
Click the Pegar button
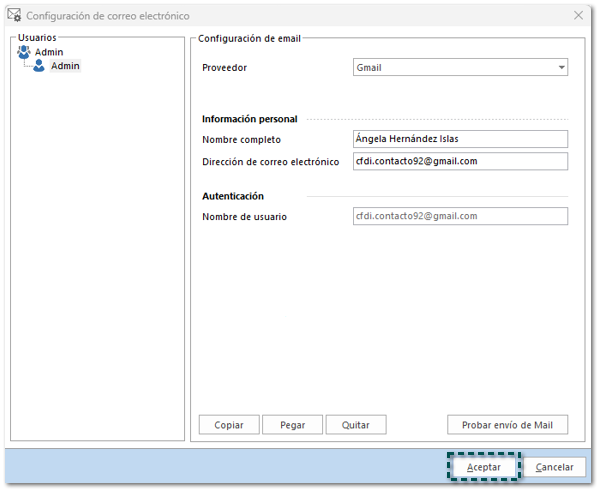point(292,425)
